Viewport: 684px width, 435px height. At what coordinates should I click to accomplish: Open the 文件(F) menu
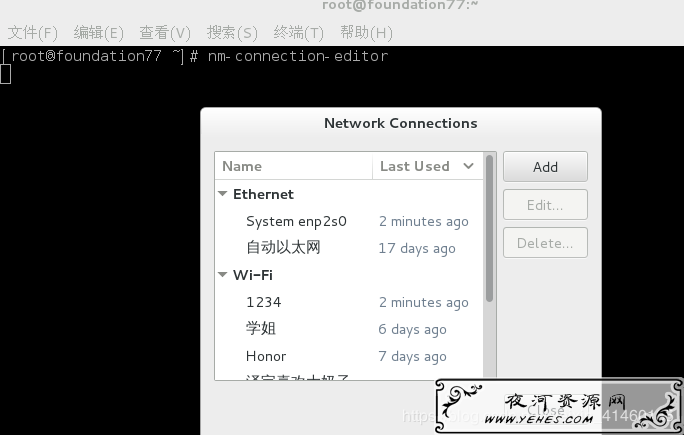coord(32,33)
